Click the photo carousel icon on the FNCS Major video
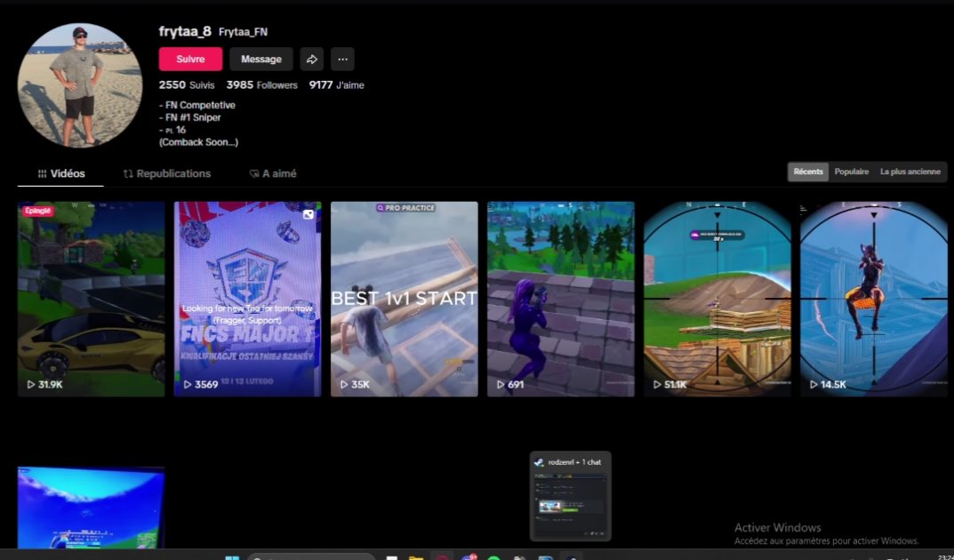 (309, 214)
